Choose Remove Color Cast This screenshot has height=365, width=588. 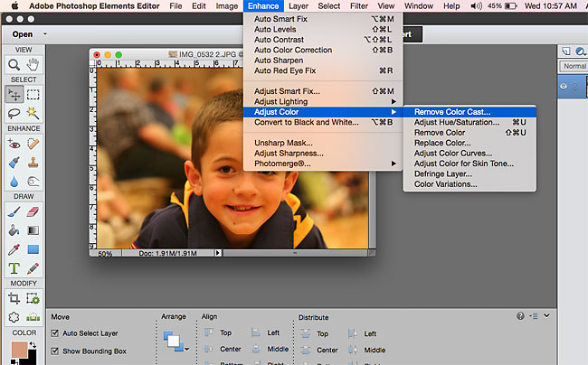tap(469, 112)
